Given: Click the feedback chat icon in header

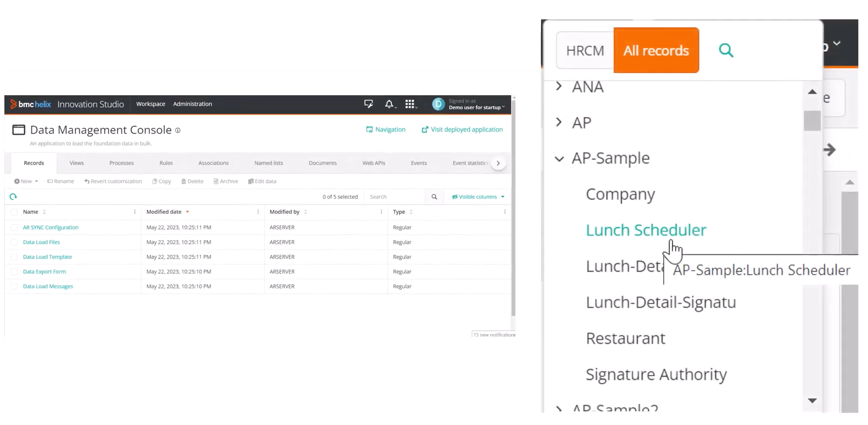Looking at the screenshot, I should (369, 104).
